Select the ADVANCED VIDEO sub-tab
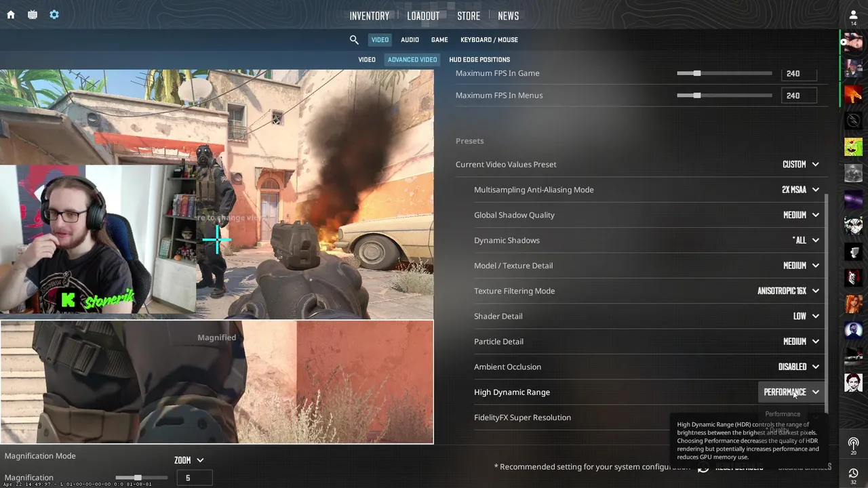Viewport: 868px width, 488px height. pyautogui.click(x=412, y=60)
